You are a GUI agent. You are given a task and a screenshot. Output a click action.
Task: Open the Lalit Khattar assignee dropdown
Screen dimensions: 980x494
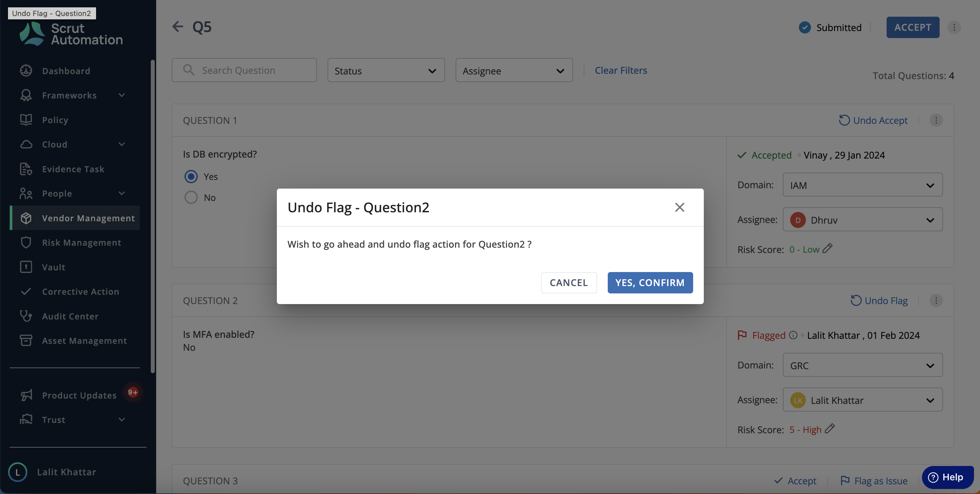(863, 400)
